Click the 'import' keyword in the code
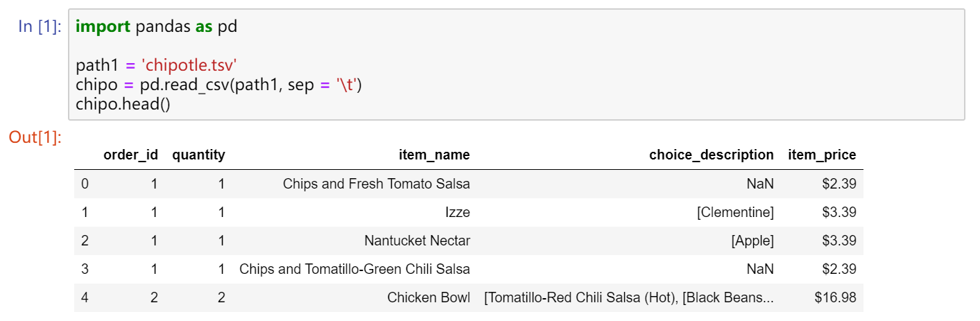Viewport: 980px width, 321px height. coord(103,27)
